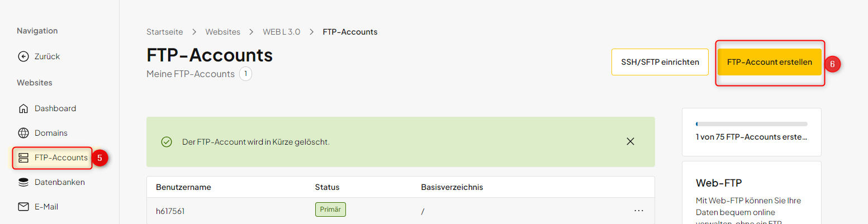The image size is (868, 224).
Task: Select the FTP-Accounts server icon
Action: click(x=23, y=158)
